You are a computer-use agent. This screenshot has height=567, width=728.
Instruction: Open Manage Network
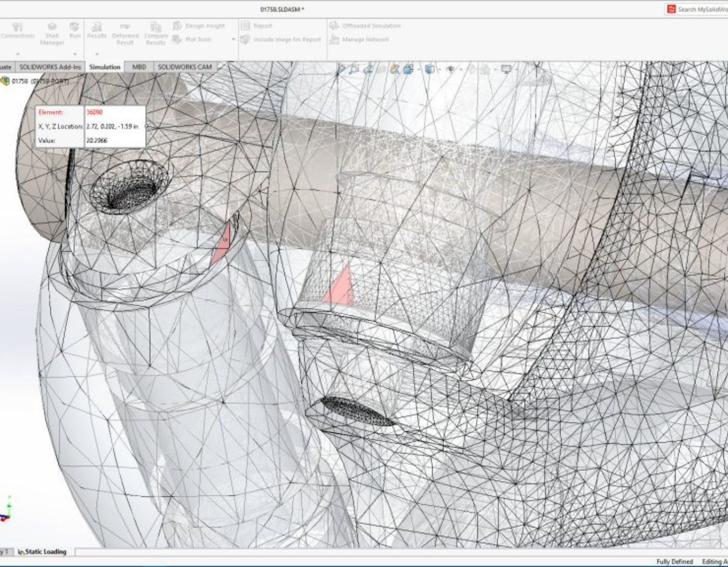click(x=359, y=40)
